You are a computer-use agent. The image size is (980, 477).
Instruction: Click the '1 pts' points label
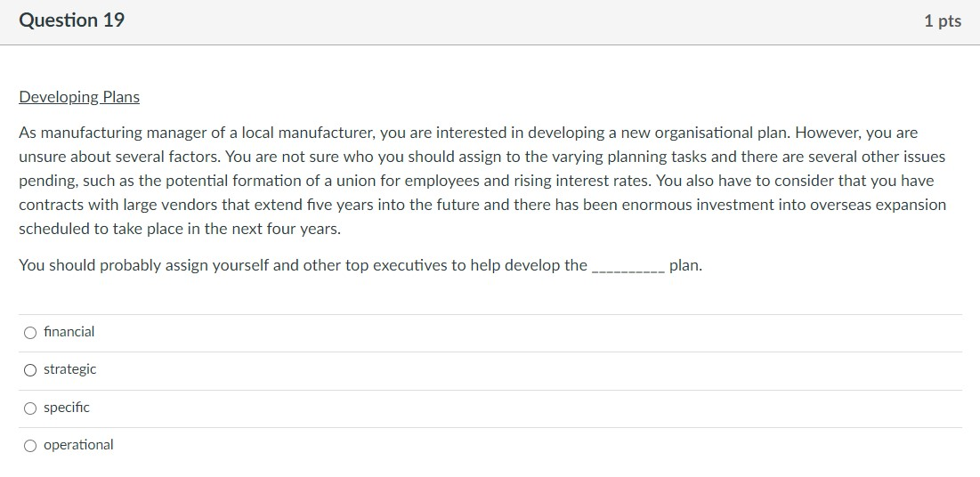point(943,21)
